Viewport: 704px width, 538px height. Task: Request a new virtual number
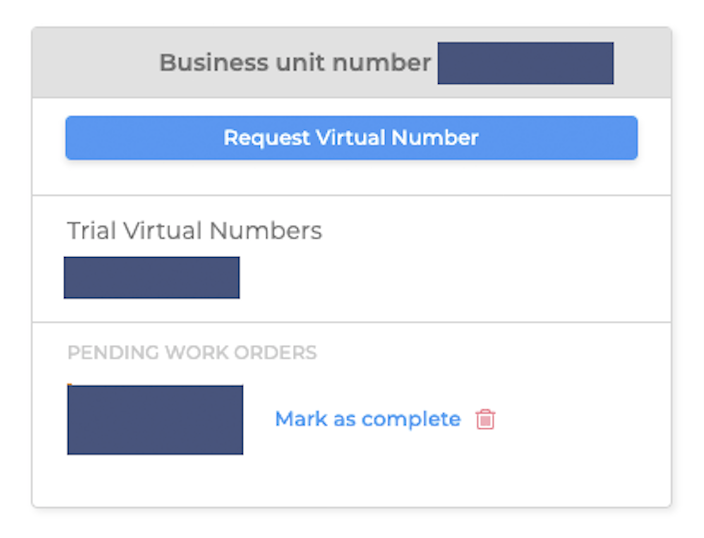(351, 138)
